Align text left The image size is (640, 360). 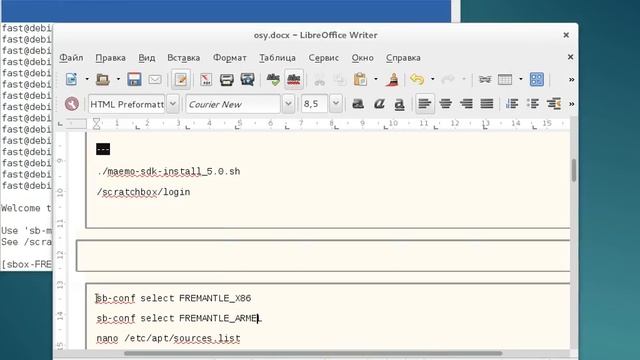[424, 104]
